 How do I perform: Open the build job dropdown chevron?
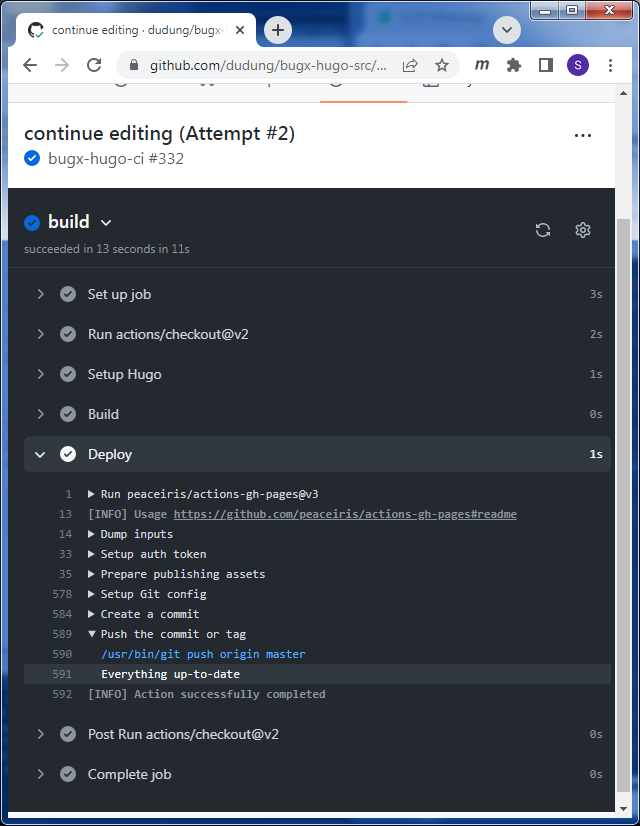106,223
